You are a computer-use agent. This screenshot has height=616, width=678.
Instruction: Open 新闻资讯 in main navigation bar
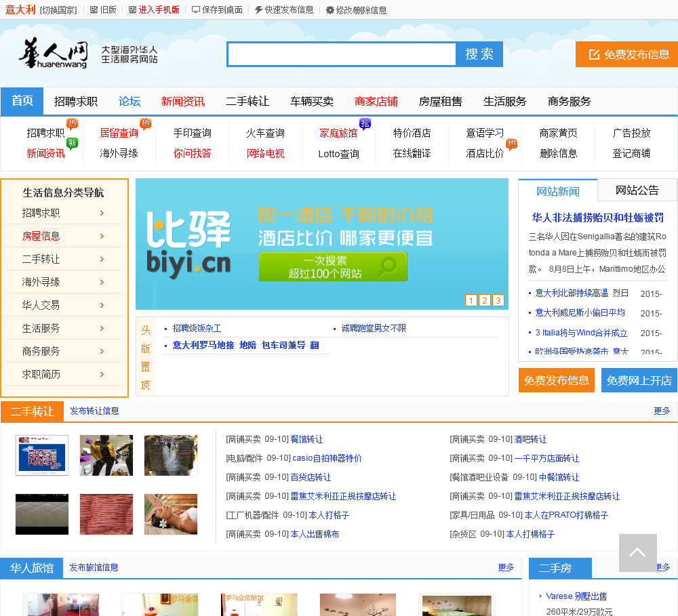point(182,101)
